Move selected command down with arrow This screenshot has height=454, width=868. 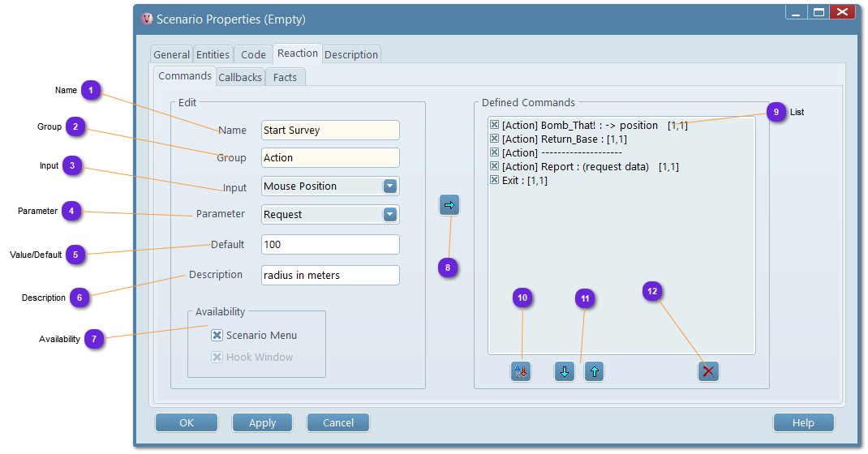[565, 371]
